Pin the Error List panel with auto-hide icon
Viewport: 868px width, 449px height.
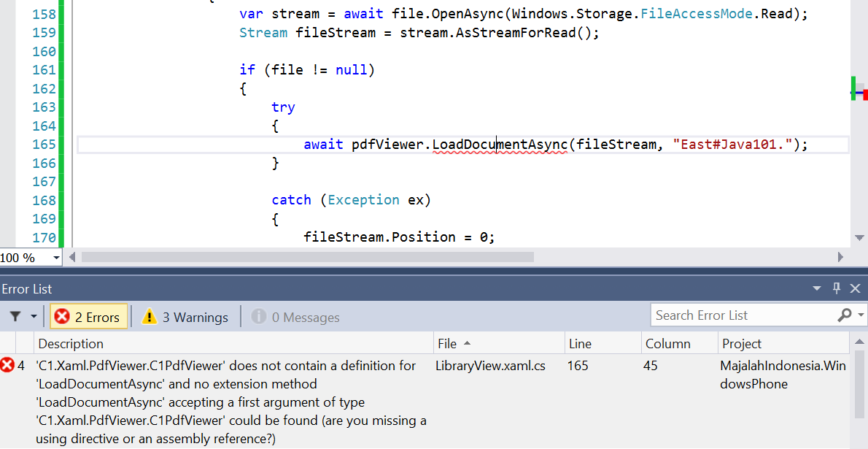coord(837,288)
